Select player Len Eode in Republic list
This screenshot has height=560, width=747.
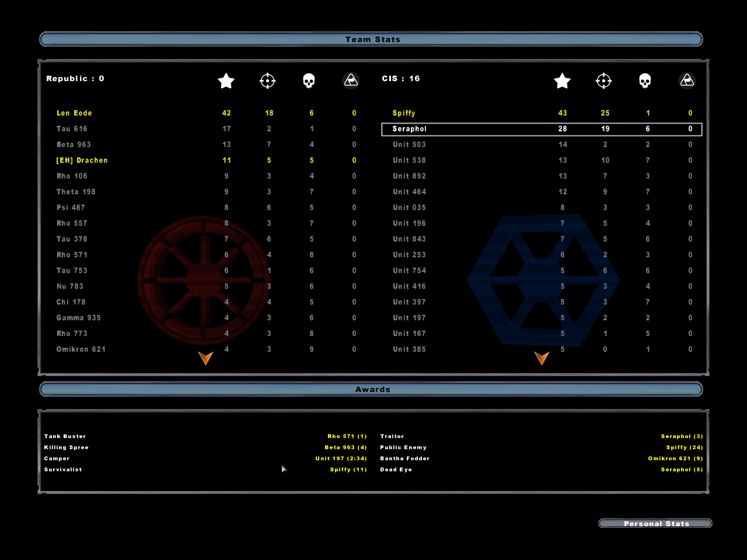coord(74,113)
